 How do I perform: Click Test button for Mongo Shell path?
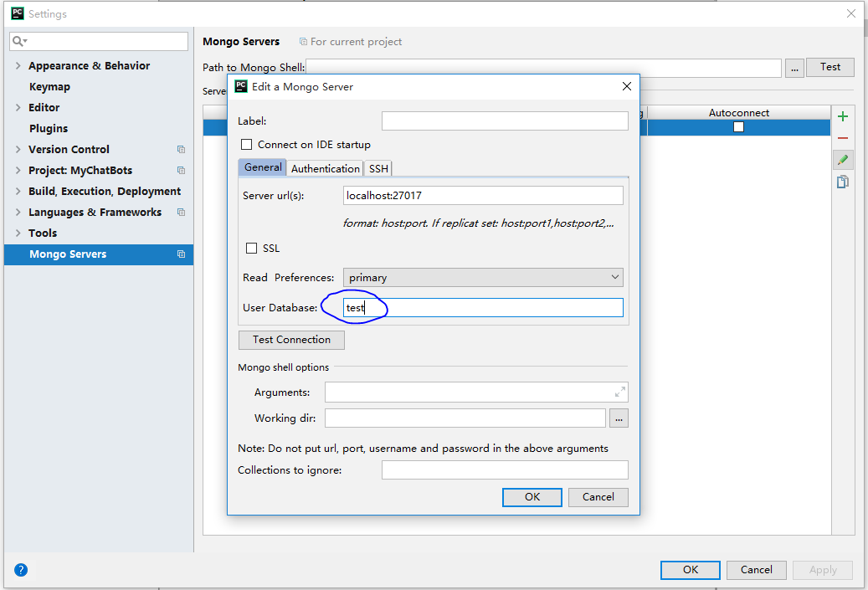pos(829,67)
